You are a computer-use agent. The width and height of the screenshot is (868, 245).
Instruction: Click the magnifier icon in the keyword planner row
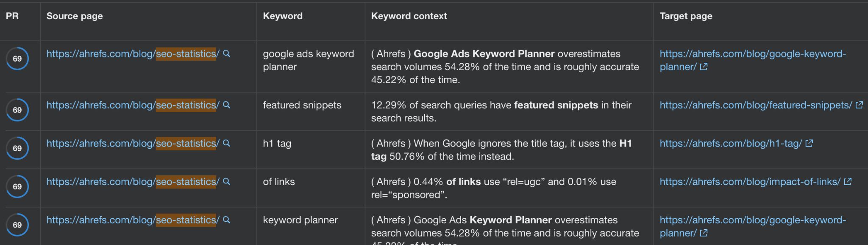(227, 220)
